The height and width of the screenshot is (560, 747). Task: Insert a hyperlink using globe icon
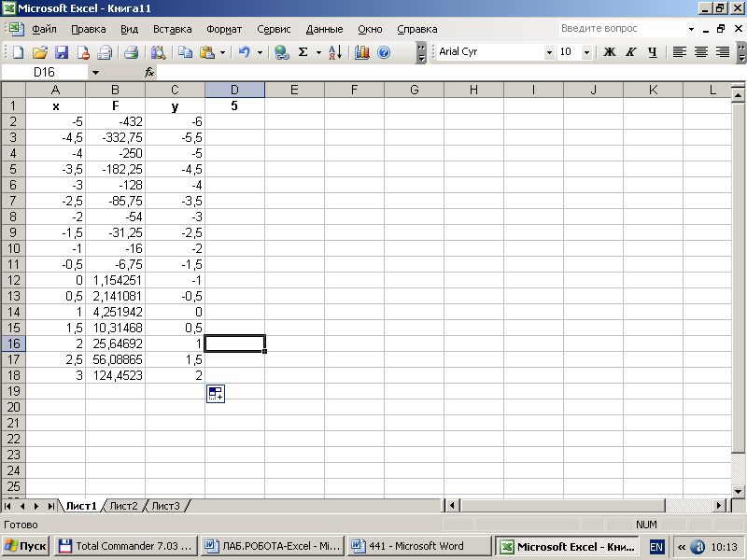click(282, 52)
